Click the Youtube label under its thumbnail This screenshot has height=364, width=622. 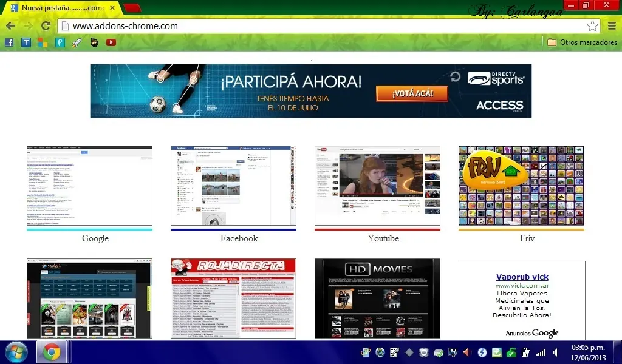(383, 238)
